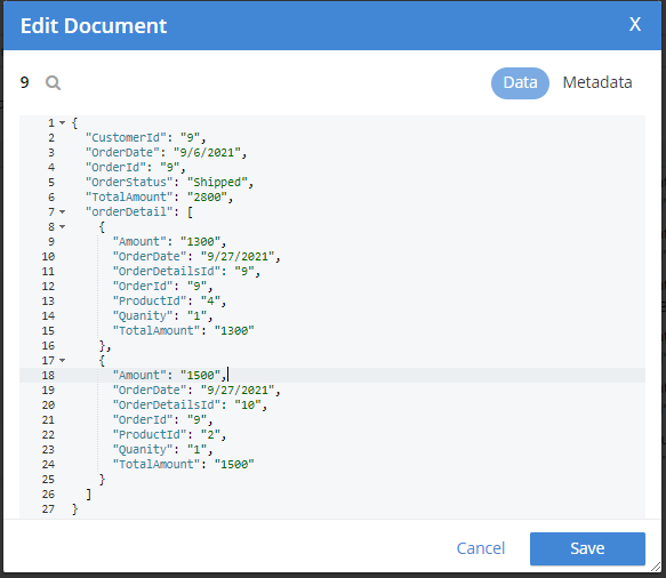Cancel editing the document

(x=480, y=548)
